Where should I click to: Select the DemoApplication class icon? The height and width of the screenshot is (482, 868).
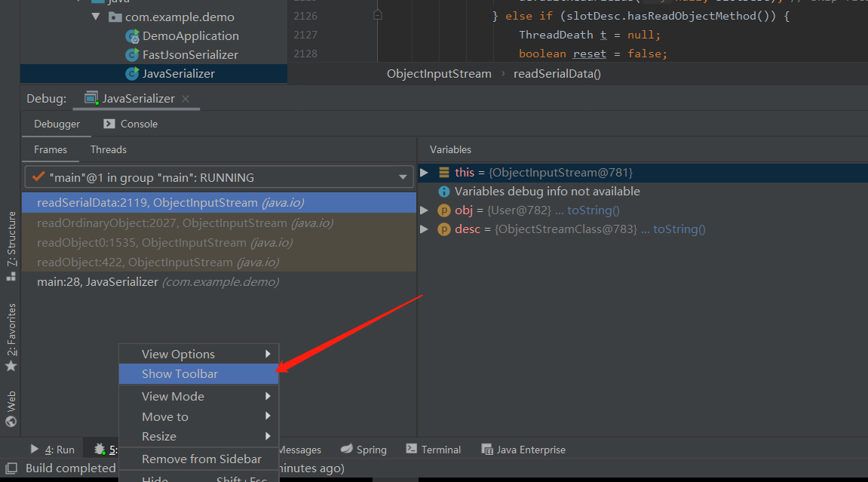click(132, 36)
